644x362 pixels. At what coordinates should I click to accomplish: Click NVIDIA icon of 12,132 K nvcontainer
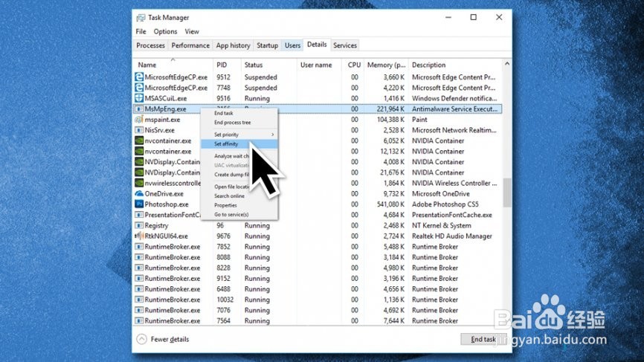click(x=139, y=151)
